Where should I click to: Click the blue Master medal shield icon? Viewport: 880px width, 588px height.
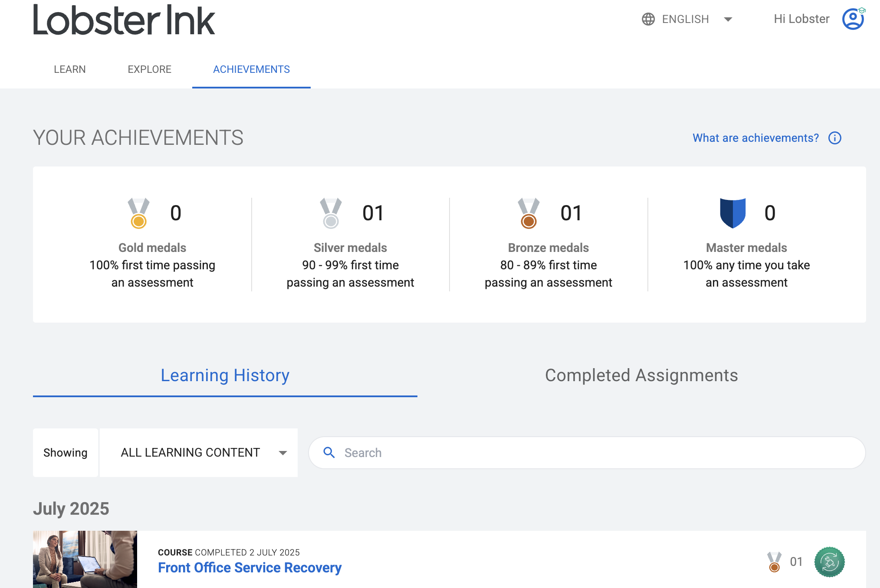[x=733, y=213]
